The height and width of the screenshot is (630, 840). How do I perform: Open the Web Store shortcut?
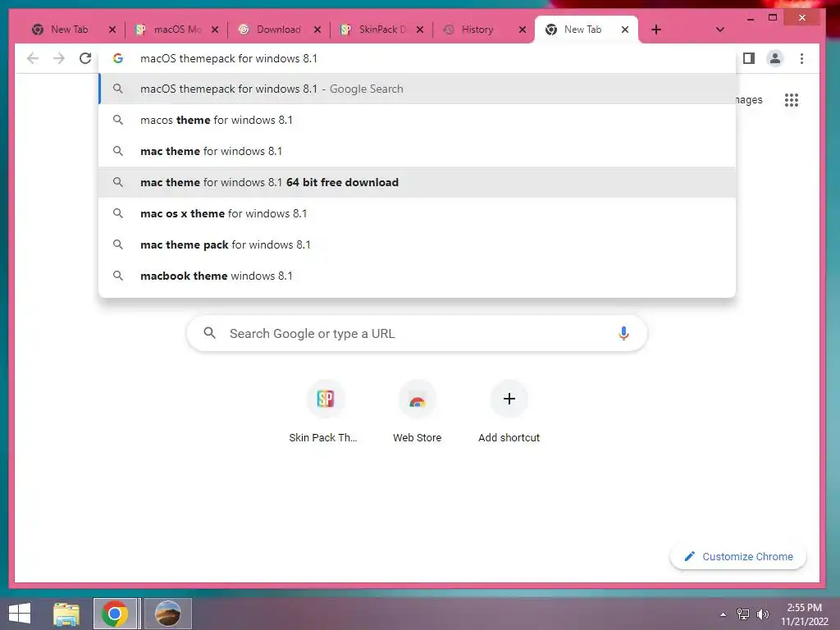pos(417,412)
